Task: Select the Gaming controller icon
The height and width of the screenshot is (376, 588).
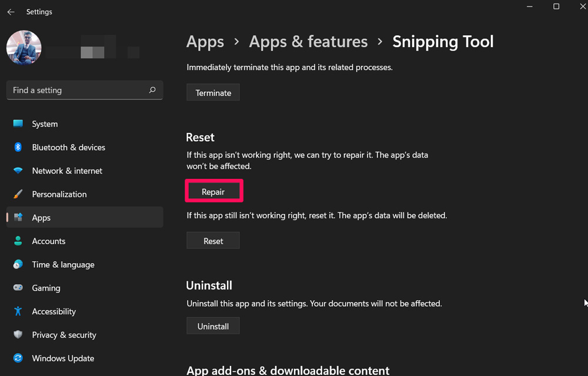Action: pyautogui.click(x=18, y=288)
